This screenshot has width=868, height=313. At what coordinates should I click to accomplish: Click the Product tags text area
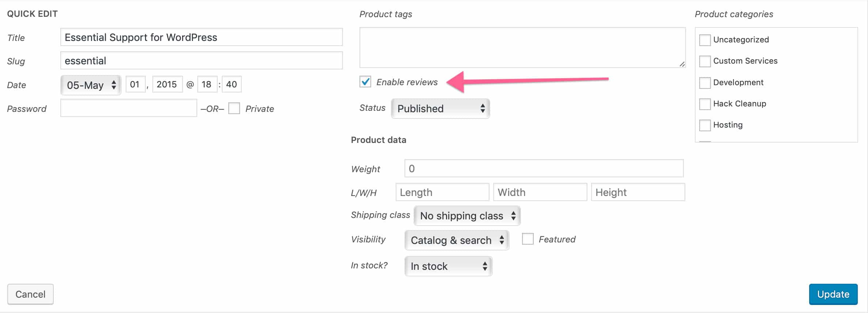click(522, 48)
